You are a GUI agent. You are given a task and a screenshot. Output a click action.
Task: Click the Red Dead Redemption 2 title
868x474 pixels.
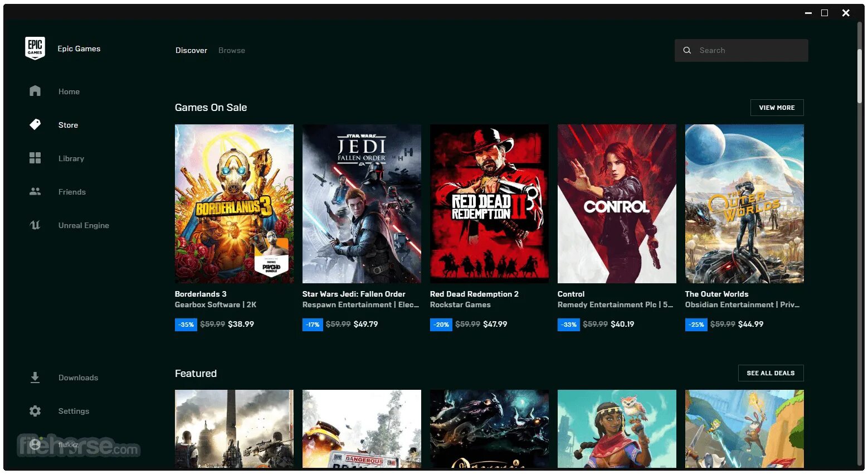[474, 294]
